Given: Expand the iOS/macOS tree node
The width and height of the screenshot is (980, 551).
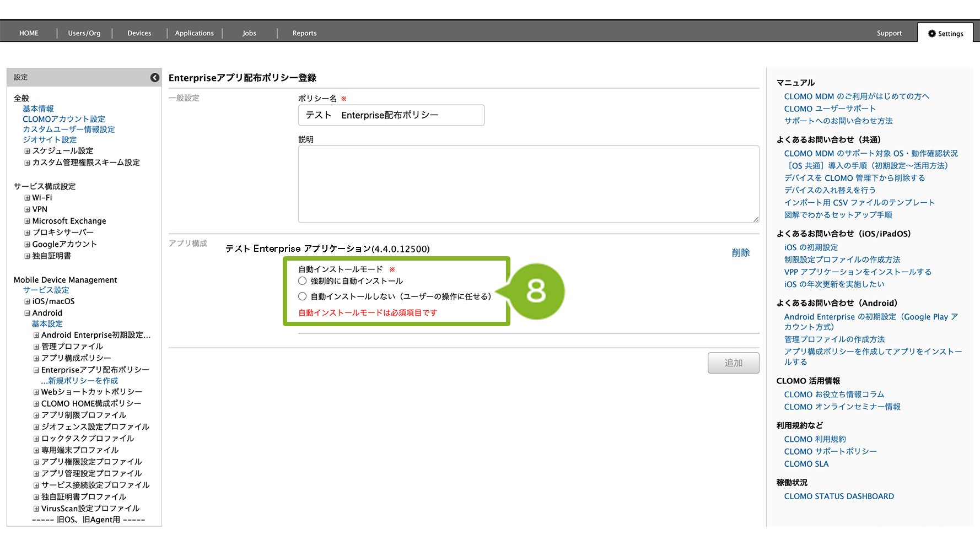Looking at the screenshot, I should coord(27,301).
